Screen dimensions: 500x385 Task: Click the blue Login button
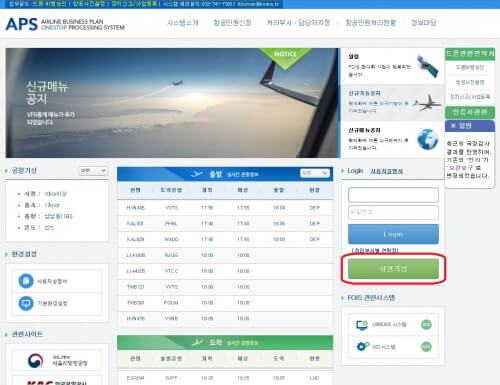click(x=393, y=234)
